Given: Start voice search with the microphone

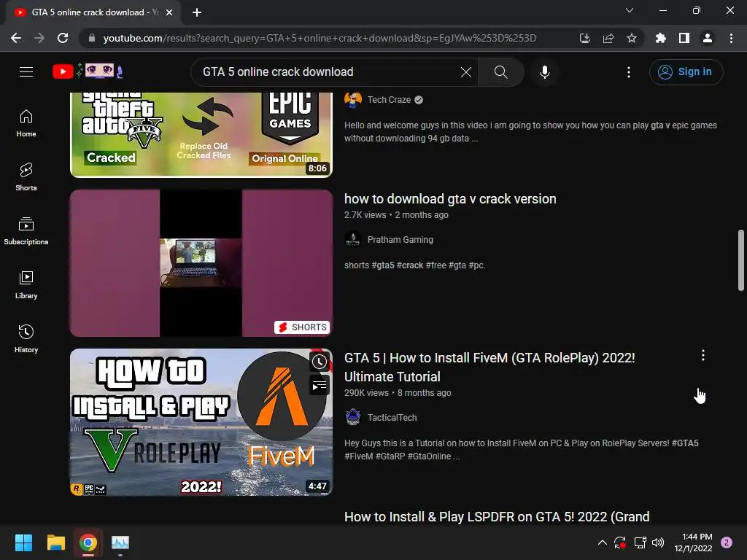Looking at the screenshot, I should point(545,72).
